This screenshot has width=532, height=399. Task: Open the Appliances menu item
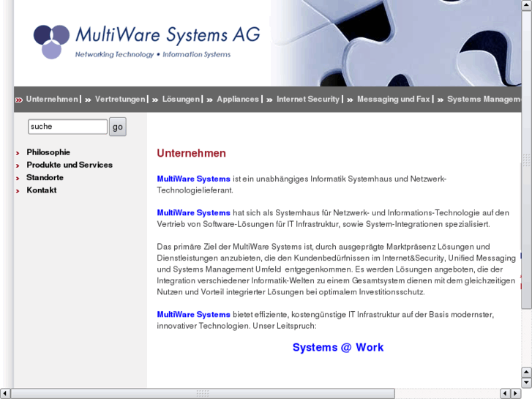pos(238,99)
